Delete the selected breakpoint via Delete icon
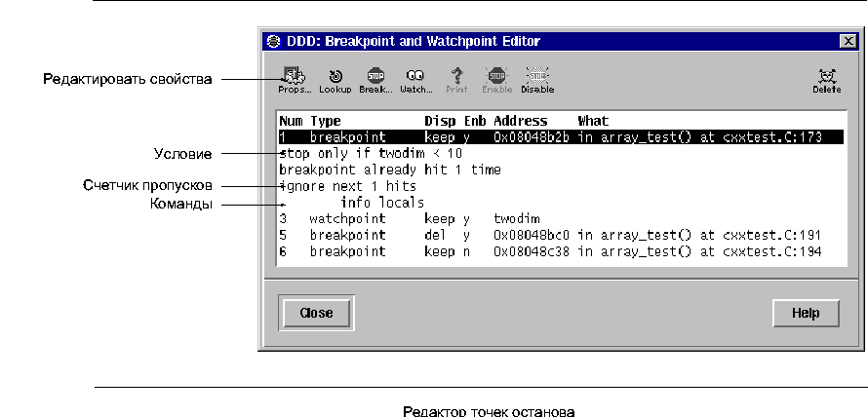This screenshot has width=868, height=417. (826, 80)
